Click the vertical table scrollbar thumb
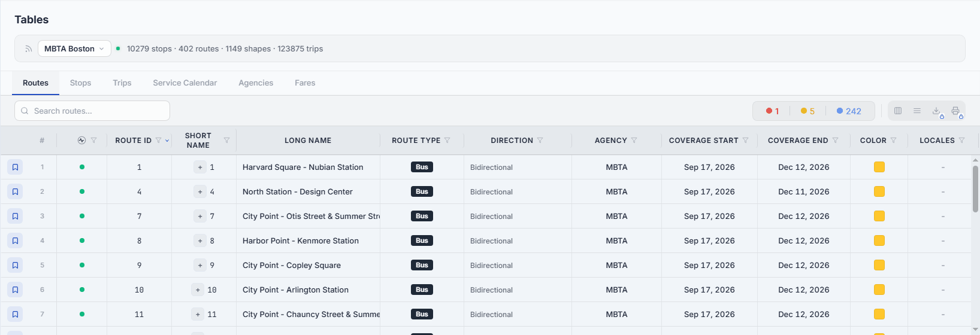 (x=975, y=188)
